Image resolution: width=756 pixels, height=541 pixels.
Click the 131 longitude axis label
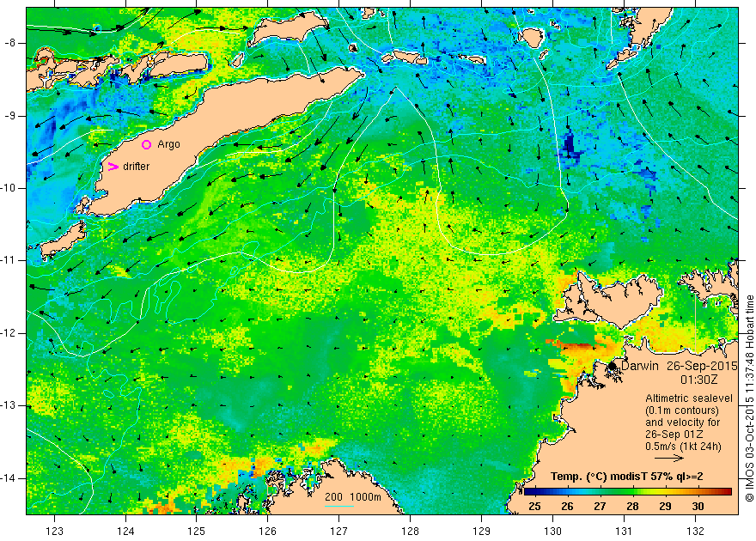pyautogui.click(x=624, y=532)
